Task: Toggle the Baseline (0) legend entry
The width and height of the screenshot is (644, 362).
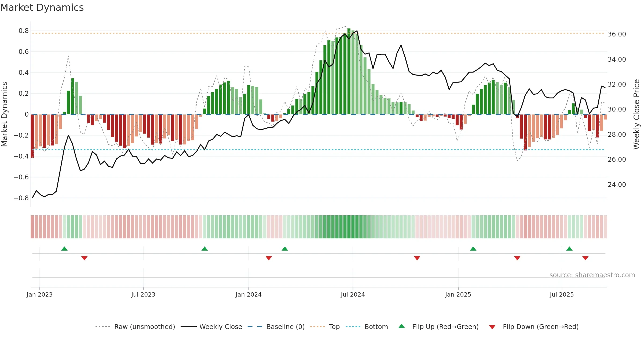Action: point(276,327)
